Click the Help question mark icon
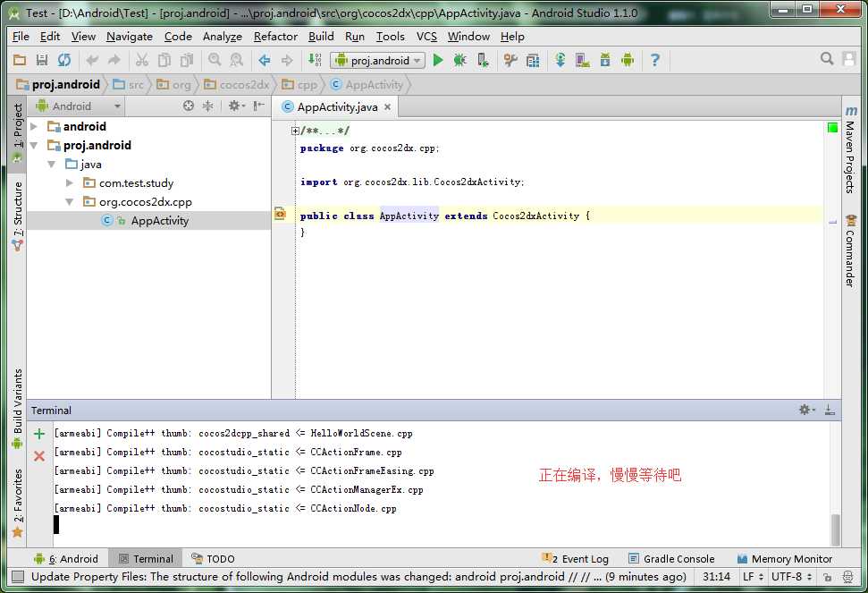The width and height of the screenshot is (868, 593). tap(655, 60)
